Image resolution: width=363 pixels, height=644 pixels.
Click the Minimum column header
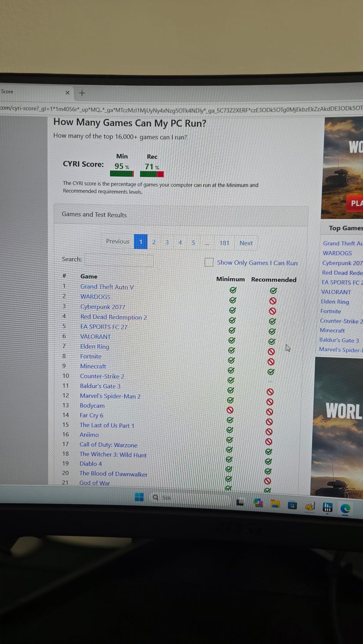(x=230, y=279)
